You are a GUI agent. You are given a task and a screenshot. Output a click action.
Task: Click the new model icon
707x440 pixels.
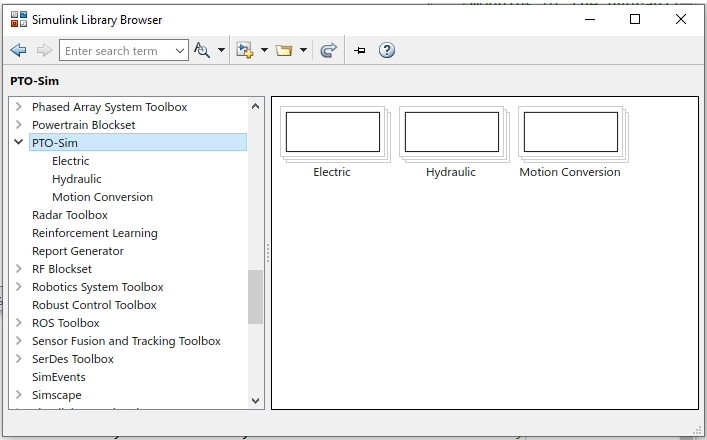click(x=245, y=50)
